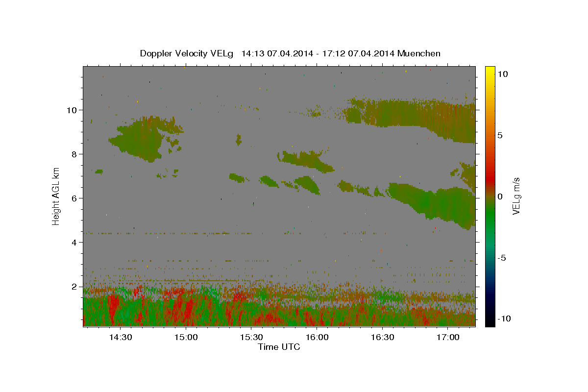
Task: Click the 16:30 time tick label
Action: coord(382,338)
